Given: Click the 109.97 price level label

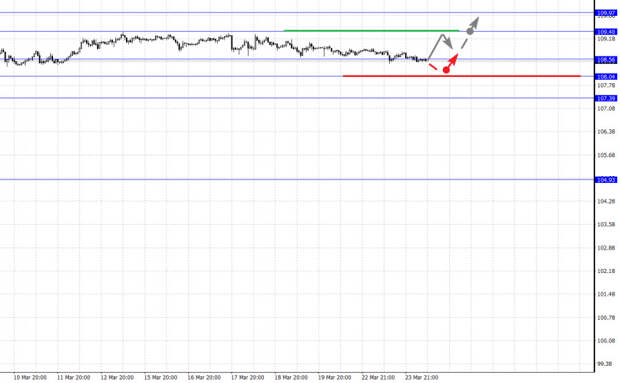Looking at the screenshot, I should [606, 13].
